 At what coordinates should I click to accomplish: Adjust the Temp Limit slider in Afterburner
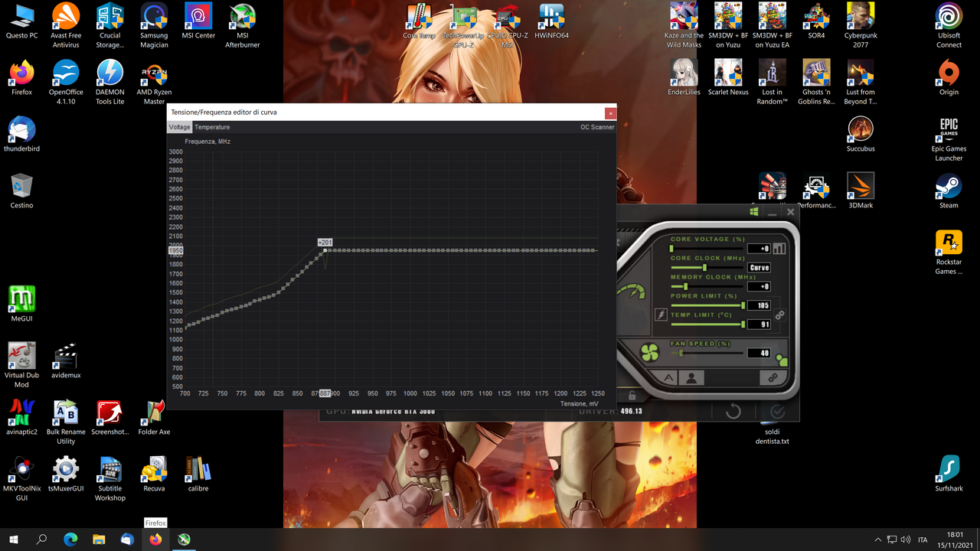(x=706, y=324)
